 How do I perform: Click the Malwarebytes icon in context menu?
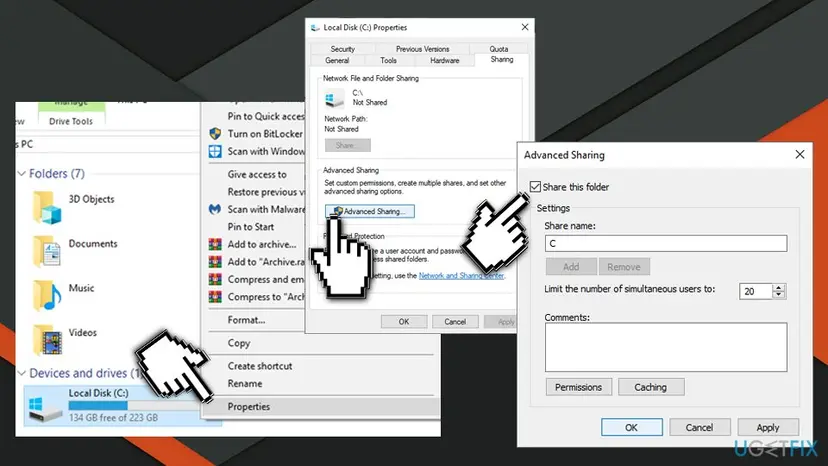(x=215, y=209)
